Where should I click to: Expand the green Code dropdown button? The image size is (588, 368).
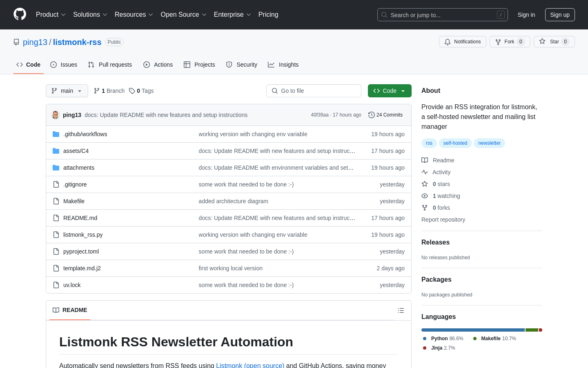point(389,91)
